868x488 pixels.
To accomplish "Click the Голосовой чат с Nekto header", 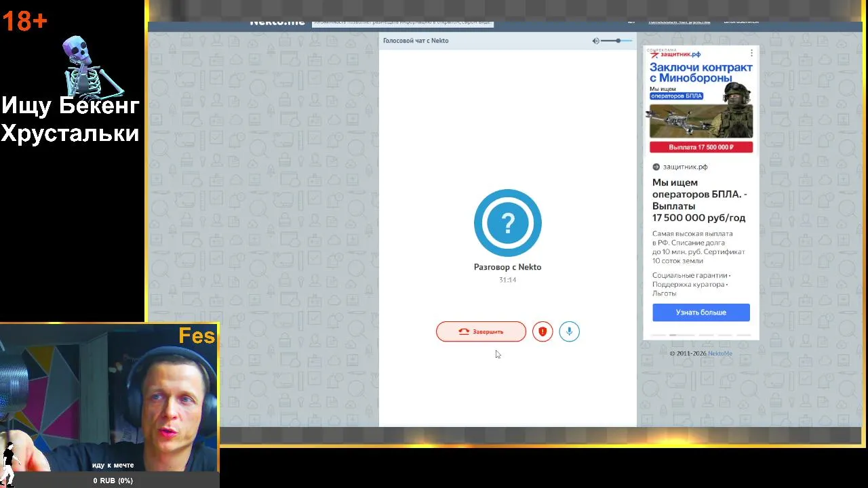I will tap(416, 41).
